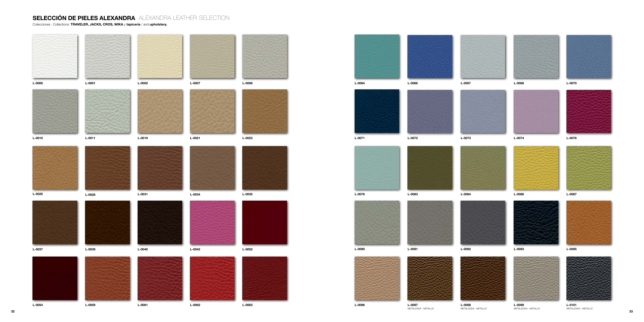Click the L-0054 swatch code label

click(x=38, y=305)
